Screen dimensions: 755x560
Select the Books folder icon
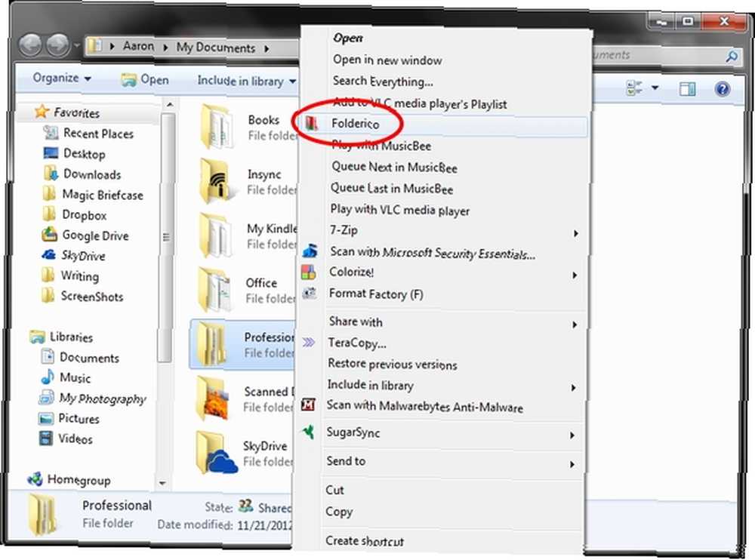(x=216, y=127)
